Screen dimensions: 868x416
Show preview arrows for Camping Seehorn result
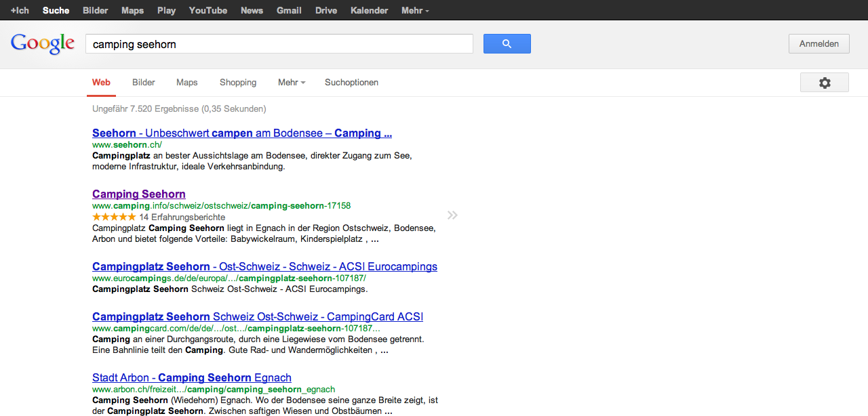[452, 215]
